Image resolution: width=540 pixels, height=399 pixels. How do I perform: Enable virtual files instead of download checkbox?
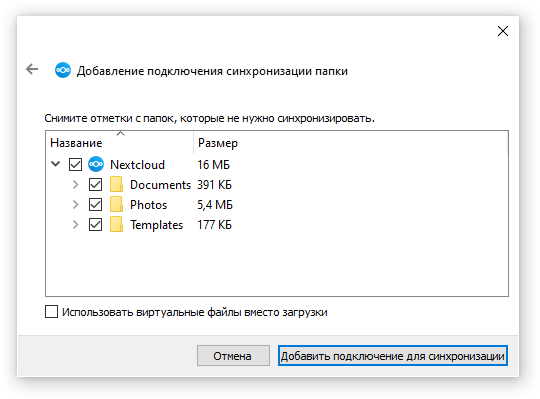point(51,312)
